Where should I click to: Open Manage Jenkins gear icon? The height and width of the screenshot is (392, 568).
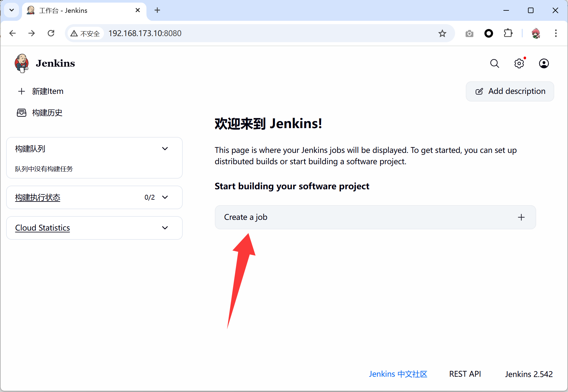[x=519, y=64]
